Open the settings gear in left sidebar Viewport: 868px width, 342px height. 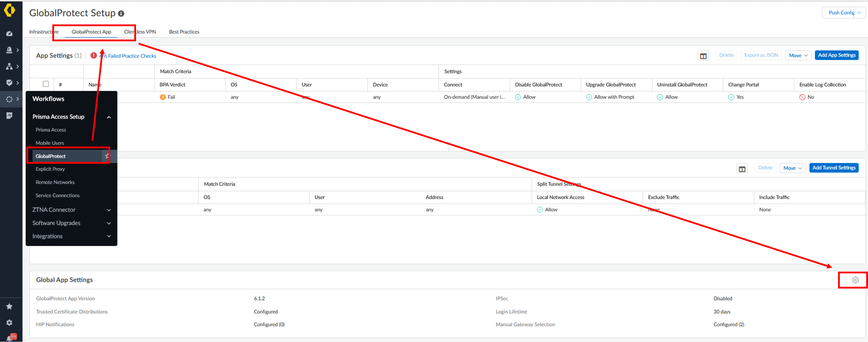(x=9, y=323)
